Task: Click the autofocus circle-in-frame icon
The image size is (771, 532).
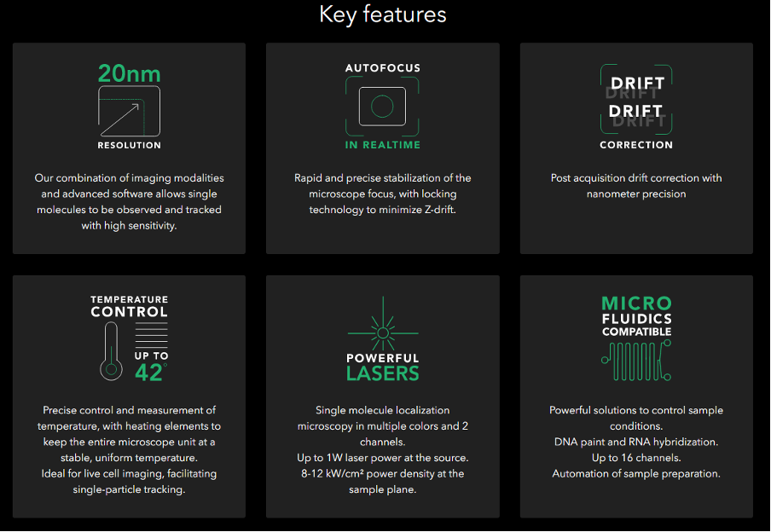Action: (382, 107)
